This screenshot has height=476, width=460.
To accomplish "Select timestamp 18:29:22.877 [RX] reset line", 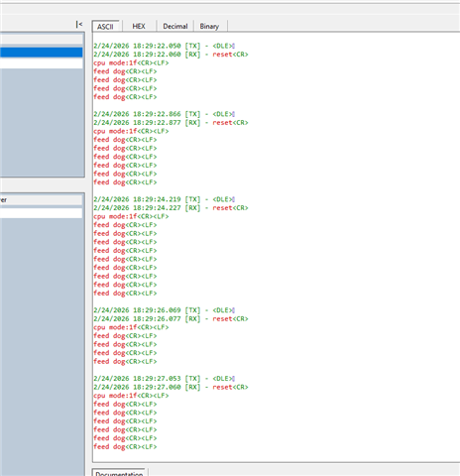I will (x=171, y=123).
